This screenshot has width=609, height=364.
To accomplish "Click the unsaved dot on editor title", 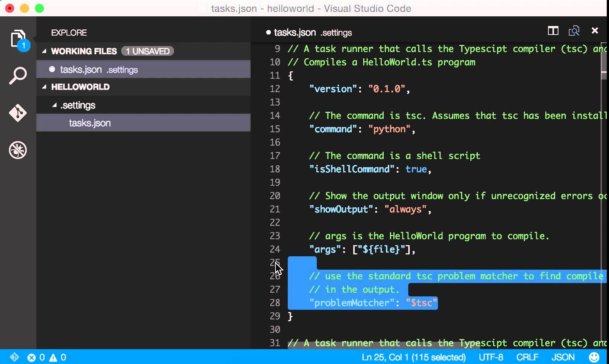I will coord(268,33).
